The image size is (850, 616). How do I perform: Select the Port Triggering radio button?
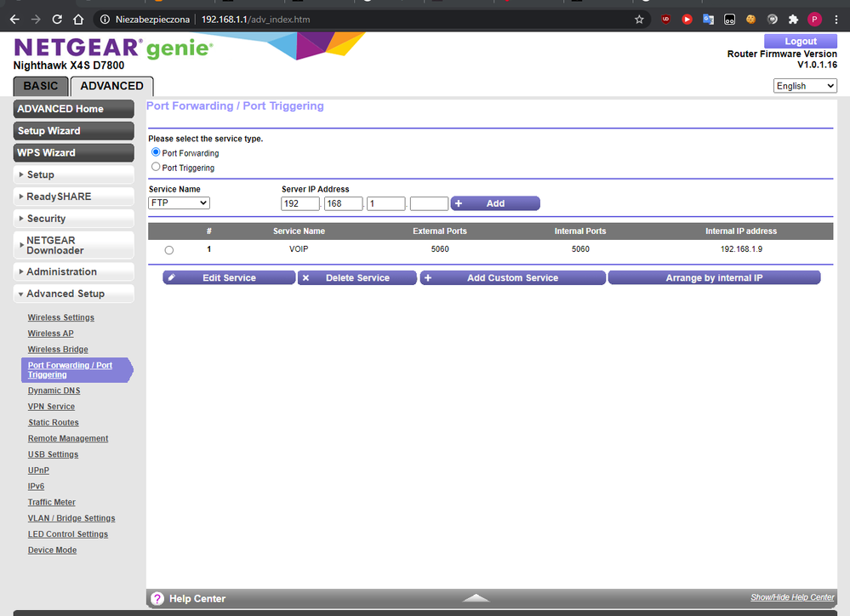(156, 167)
